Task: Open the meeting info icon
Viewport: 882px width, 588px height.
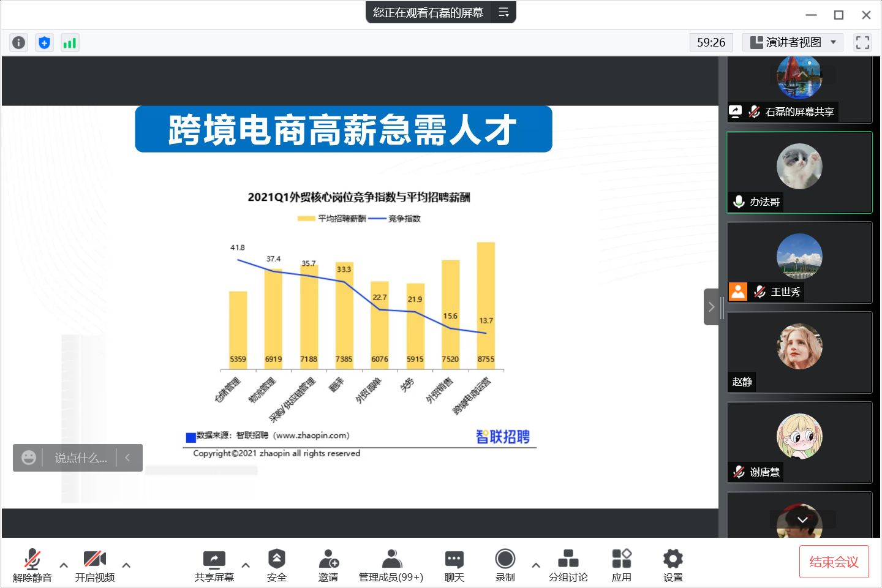Action: pyautogui.click(x=19, y=42)
